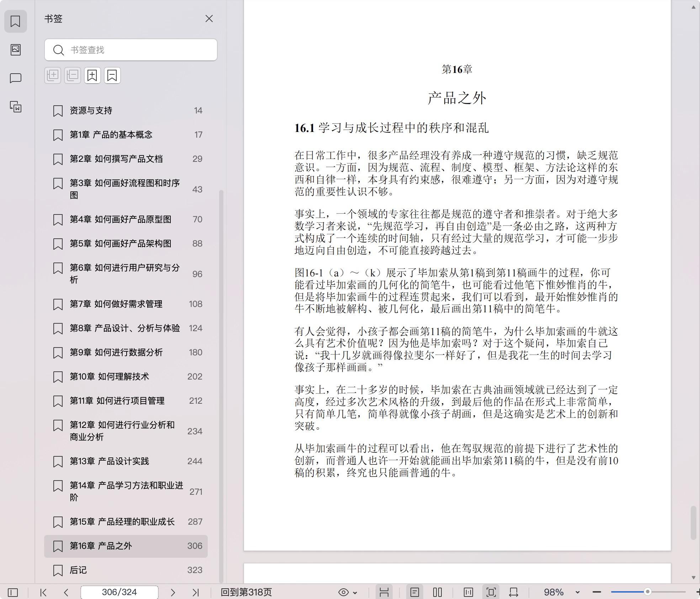Click page number 306 of 第16章 bookmark

[195, 546]
